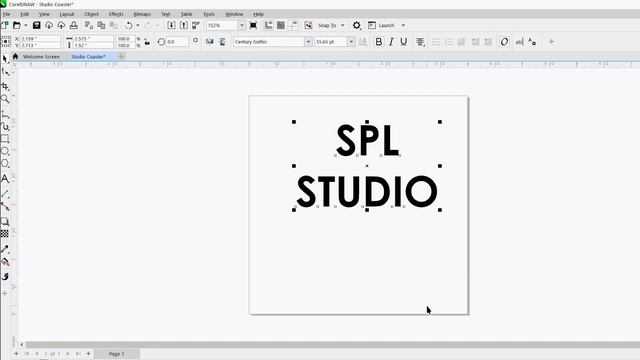Open the Effects menu

click(116, 14)
